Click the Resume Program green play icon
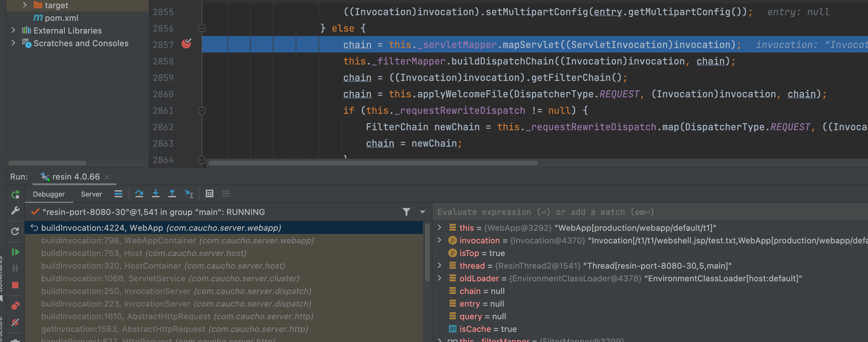The height and width of the screenshot is (342, 868). pyautogui.click(x=15, y=252)
